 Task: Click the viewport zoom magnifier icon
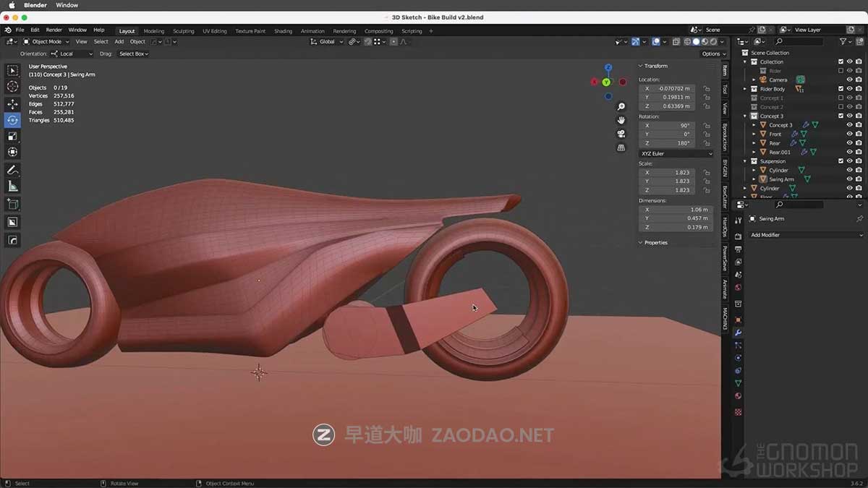click(621, 106)
